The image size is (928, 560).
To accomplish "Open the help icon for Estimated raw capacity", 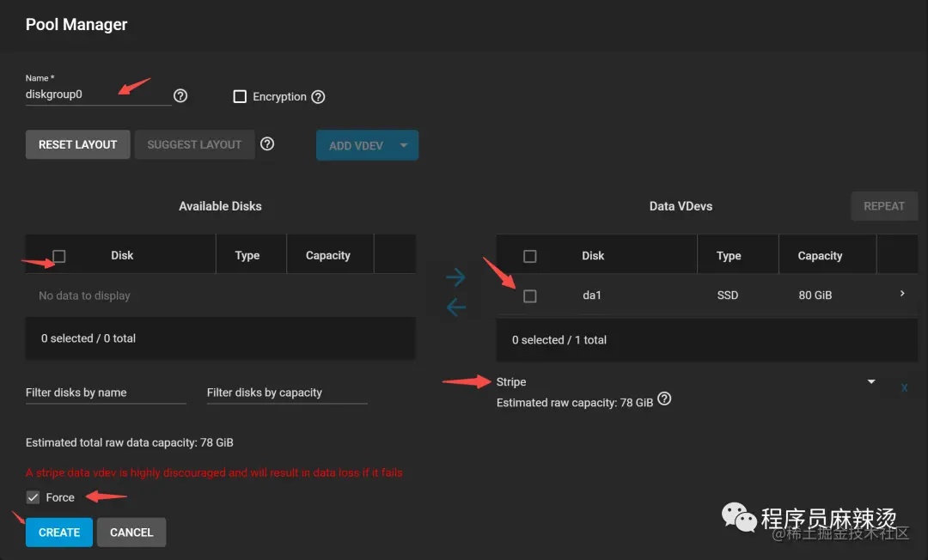I will coord(664,399).
